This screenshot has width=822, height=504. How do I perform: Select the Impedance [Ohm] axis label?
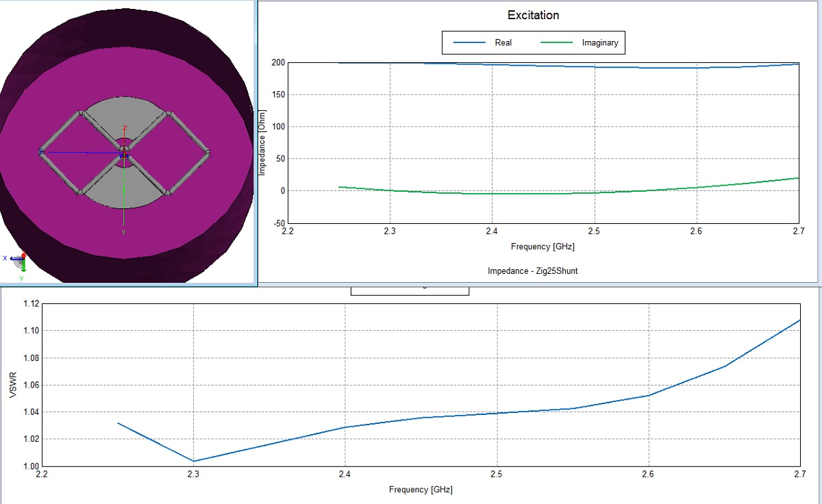coord(262,141)
